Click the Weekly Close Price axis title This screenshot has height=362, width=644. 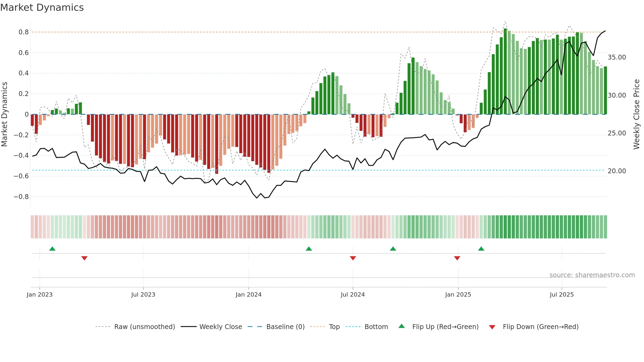coord(636,114)
